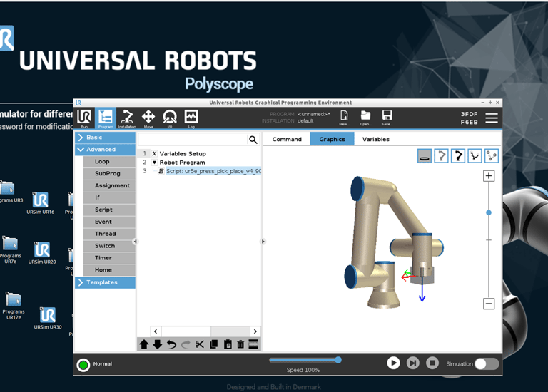Insert an Event node
Image resolution: width=548 pixels, height=392 pixels.
pyautogui.click(x=109, y=222)
